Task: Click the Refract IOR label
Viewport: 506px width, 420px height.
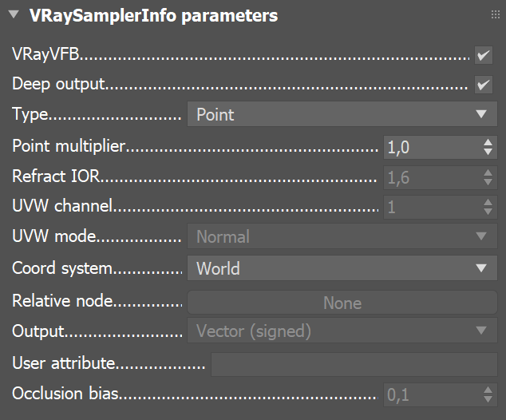Action: (x=56, y=176)
